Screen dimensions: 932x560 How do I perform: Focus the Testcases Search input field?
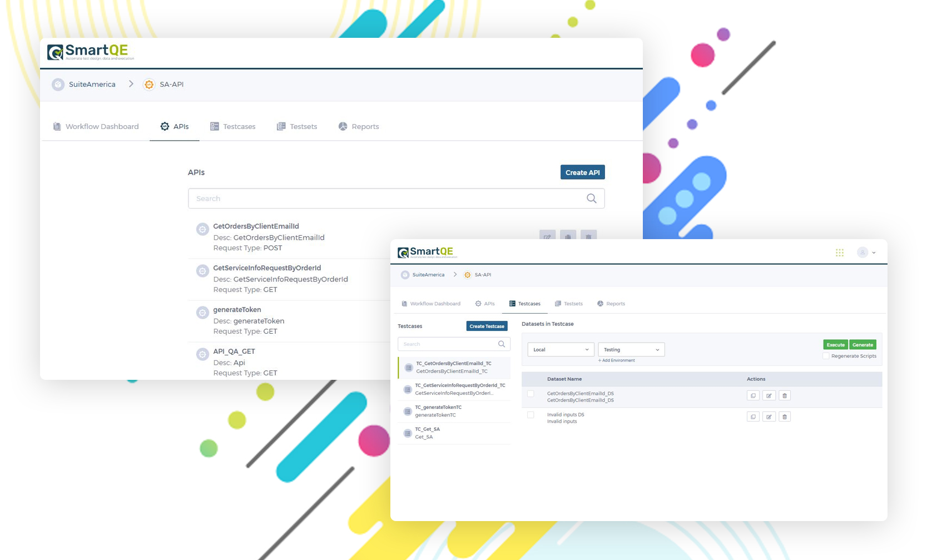[454, 344]
